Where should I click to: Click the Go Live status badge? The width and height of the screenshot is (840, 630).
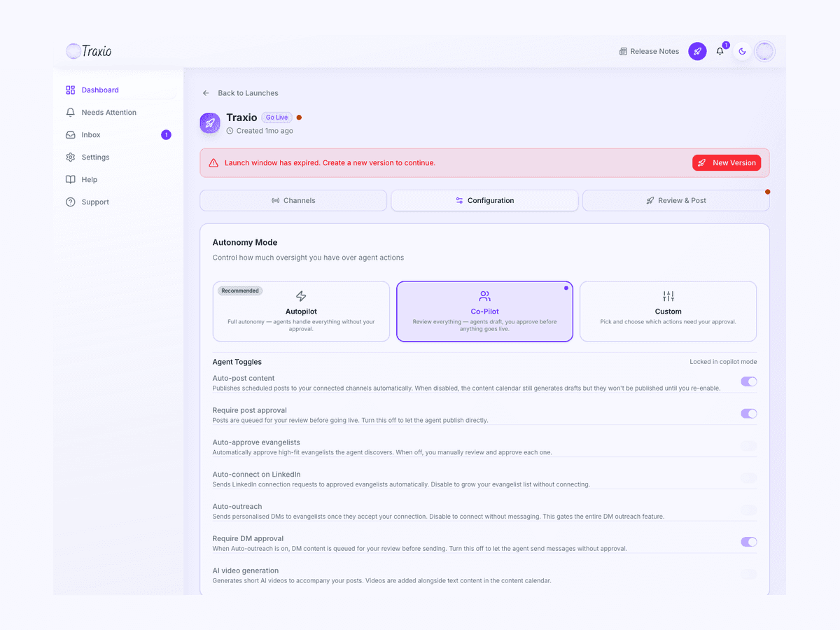(276, 118)
